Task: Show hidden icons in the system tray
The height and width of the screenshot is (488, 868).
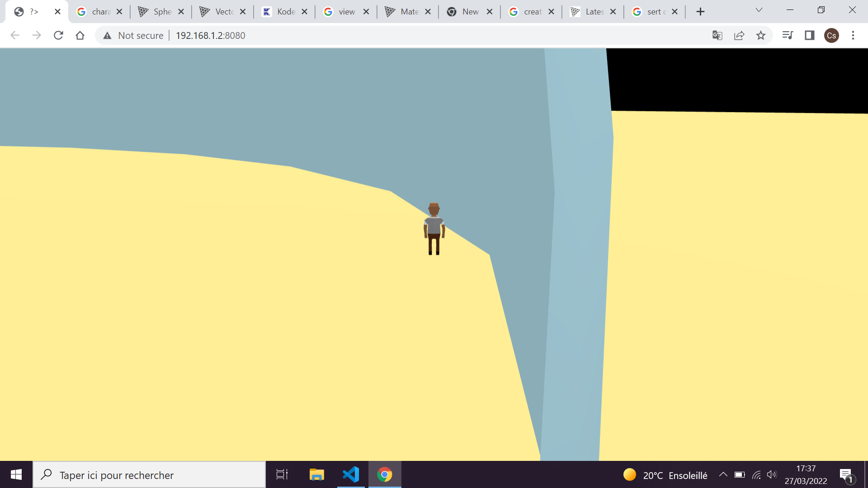Action: [x=722, y=474]
